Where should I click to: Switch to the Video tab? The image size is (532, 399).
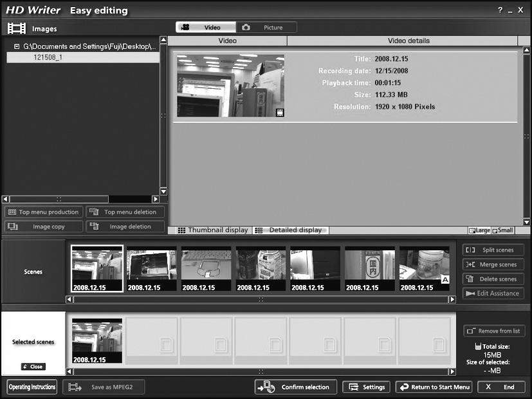(x=206, y=27)
